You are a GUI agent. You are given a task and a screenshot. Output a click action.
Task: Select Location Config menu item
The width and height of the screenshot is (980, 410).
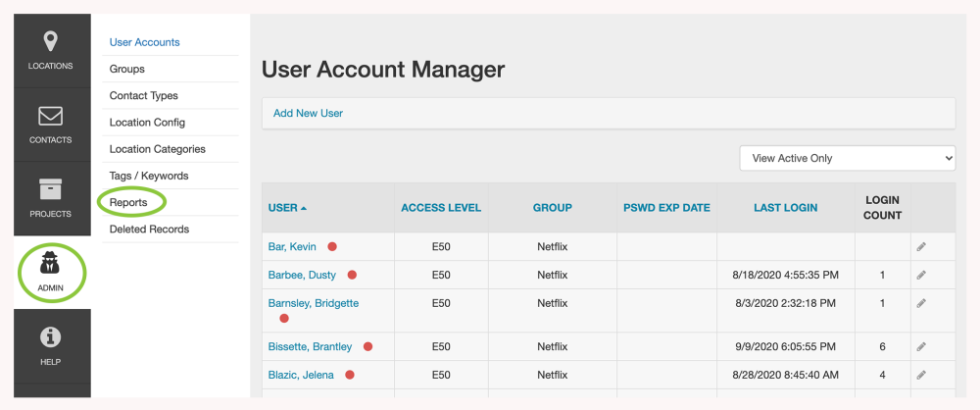pyautogui.click(x=147, y=123)
